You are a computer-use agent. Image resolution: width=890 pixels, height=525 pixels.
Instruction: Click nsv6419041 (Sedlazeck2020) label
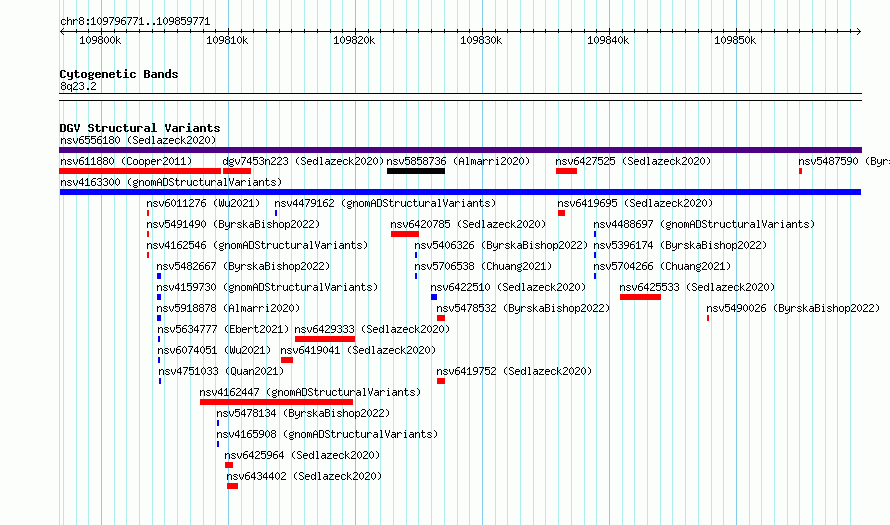tap(358, 350)
